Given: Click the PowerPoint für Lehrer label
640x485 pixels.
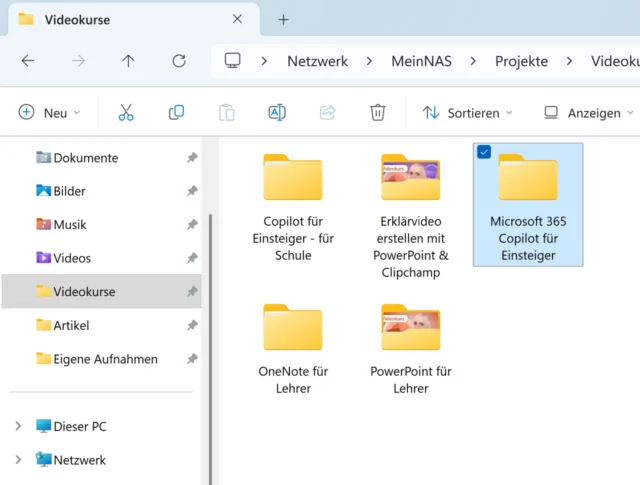Looking at the screenshot, I should [x=411, y=380].
